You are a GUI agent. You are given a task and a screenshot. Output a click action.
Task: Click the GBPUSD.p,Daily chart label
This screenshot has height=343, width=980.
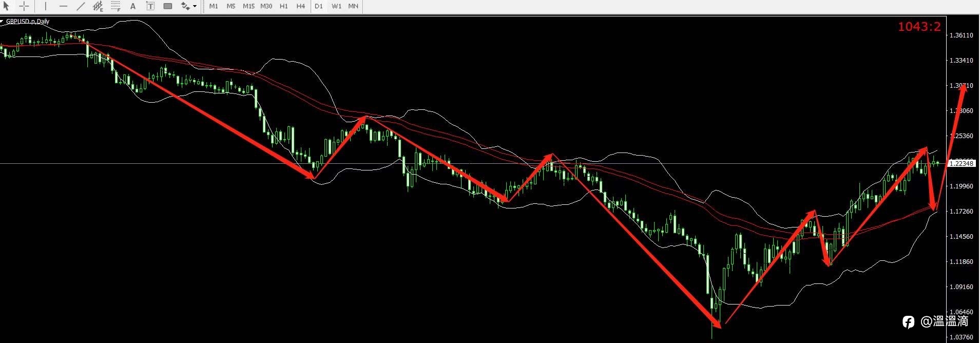coord(28,22)
